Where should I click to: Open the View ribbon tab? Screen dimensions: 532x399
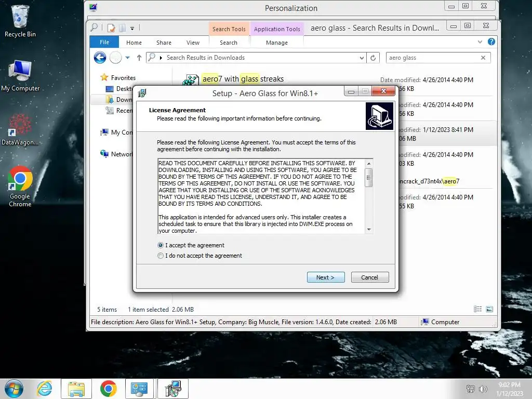193,43
